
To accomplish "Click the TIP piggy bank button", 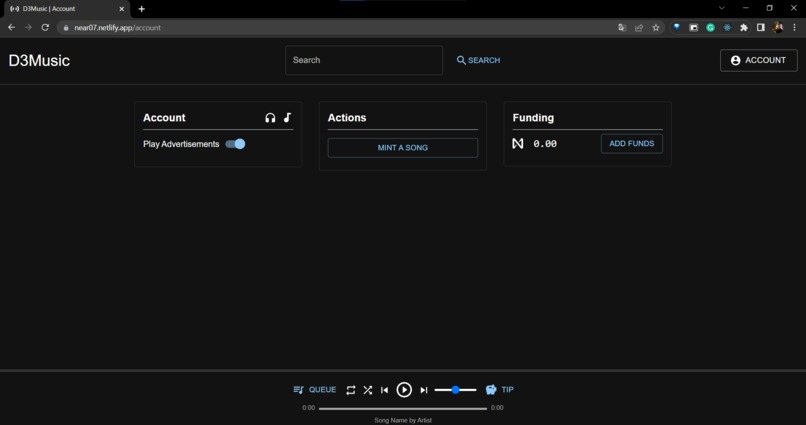I will (499, 390).
